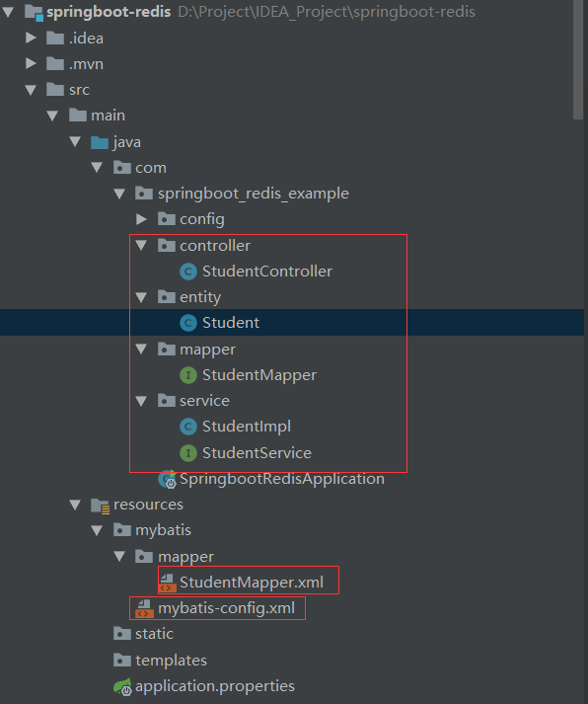The image size is (588, 704).
Task: Collapse the entity package arrow
Action: (x=141, y=297)
